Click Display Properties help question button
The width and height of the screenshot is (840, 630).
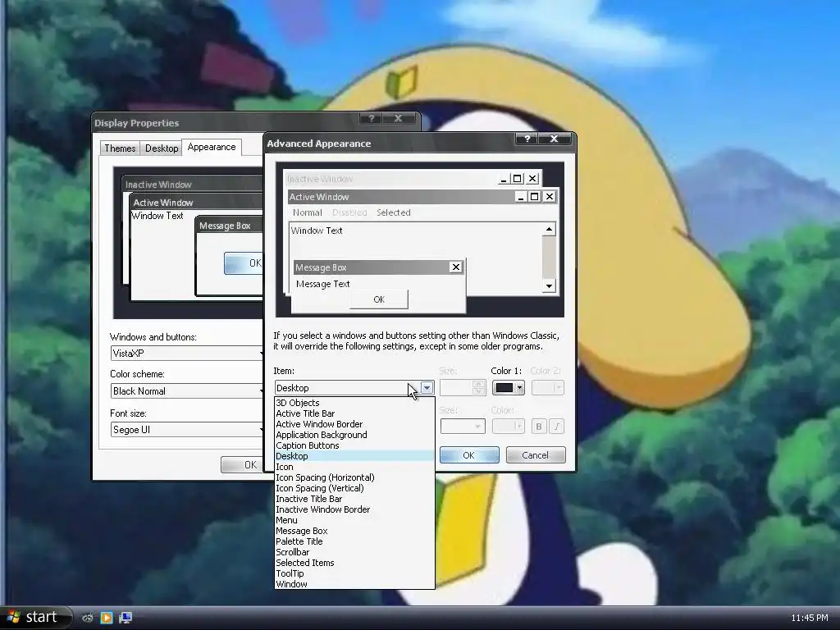point(372,118)
